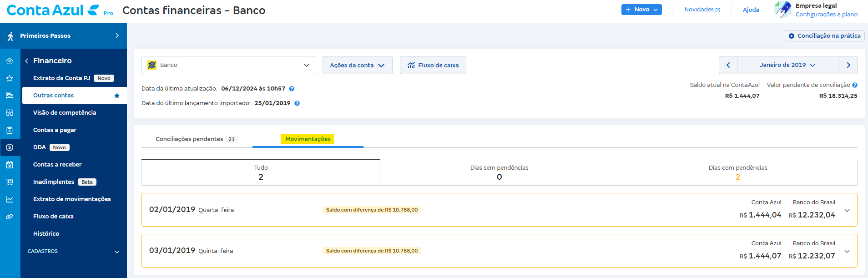
Task: Click the help icon beside última atualização date
Action: click(292, 89)
